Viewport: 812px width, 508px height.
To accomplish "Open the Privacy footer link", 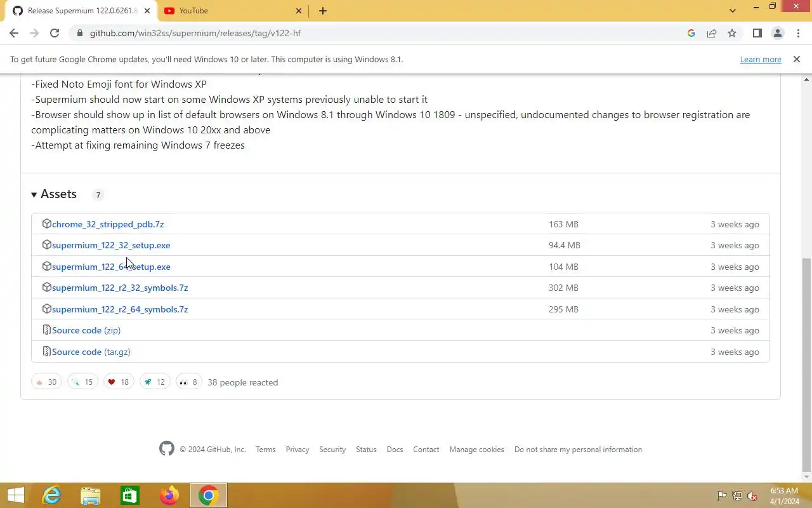I will click(298, 450).
